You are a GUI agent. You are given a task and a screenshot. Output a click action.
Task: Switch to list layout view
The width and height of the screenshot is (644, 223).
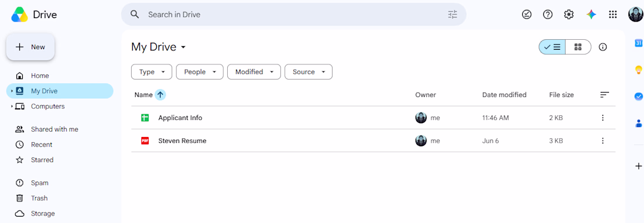click(x=552, y=47)
